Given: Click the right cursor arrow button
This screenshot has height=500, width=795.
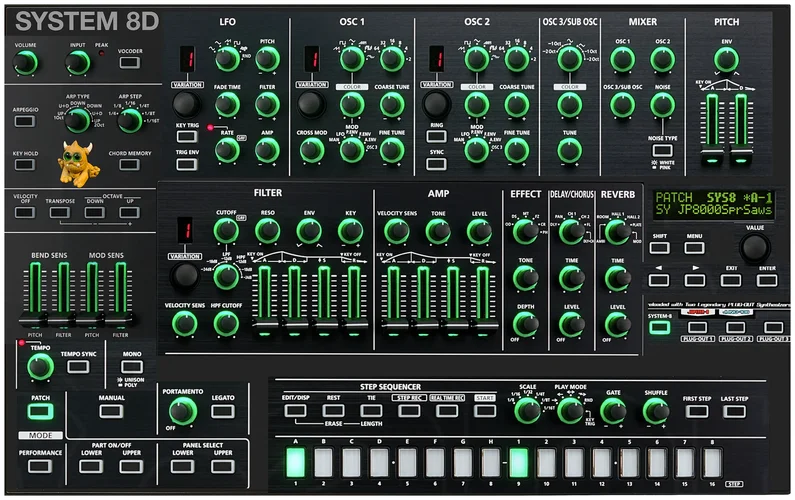Looking at the screenshot, I should click(695, 280).
